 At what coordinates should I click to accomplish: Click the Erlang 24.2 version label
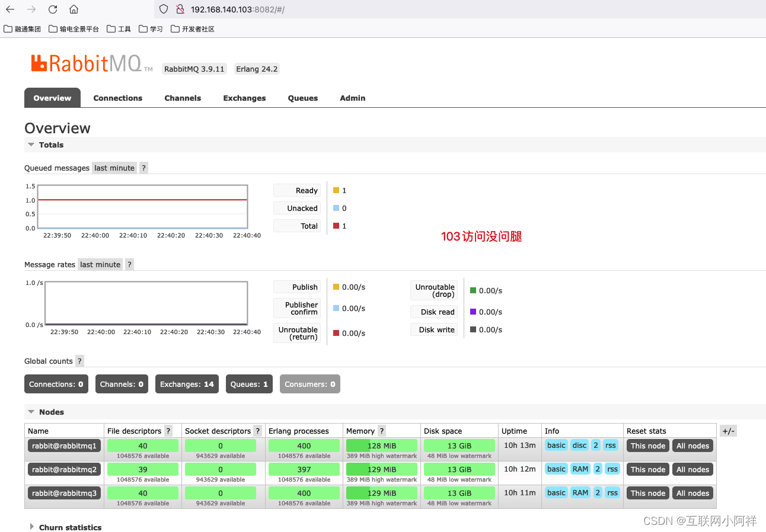[257, 69]
